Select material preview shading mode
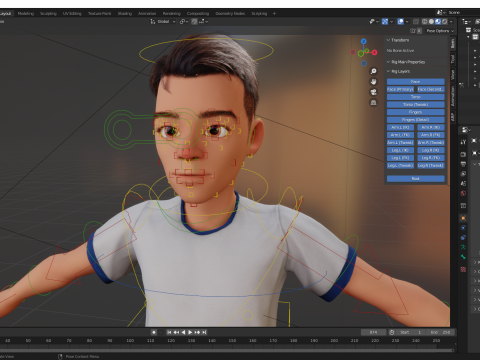This screenshot has height=360, width=480. (438, 21)
